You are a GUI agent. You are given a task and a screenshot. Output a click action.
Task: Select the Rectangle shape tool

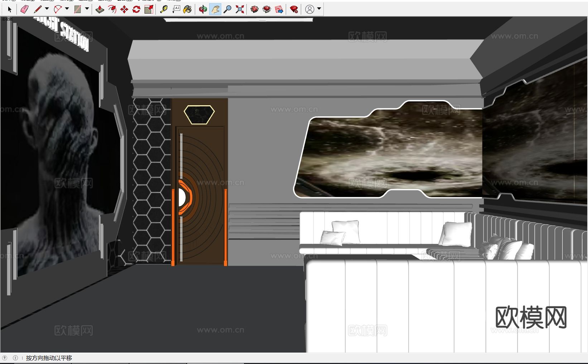[78, 9]
